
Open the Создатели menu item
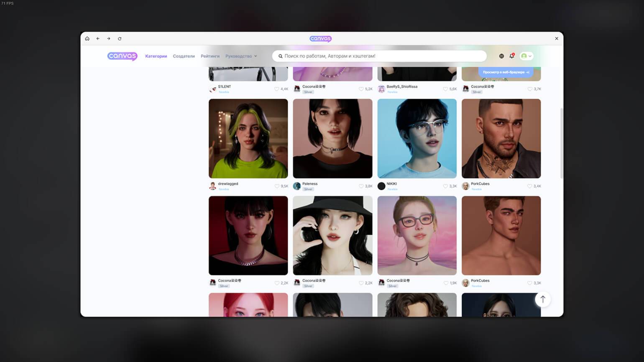[184, 56]
